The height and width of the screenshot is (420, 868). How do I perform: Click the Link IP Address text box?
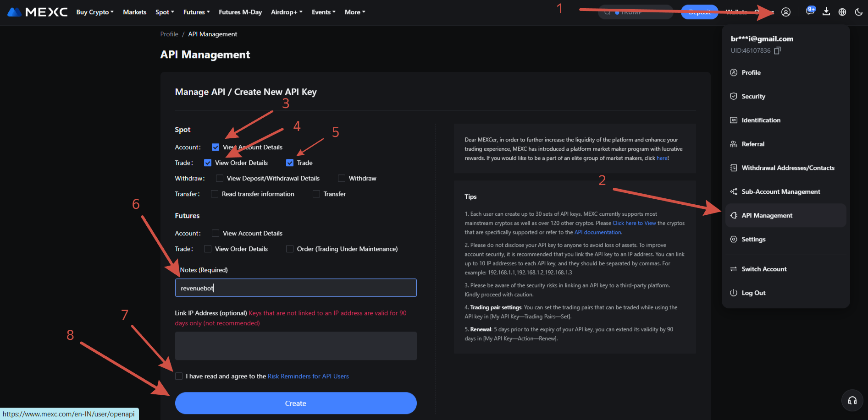tap(296, 346)
